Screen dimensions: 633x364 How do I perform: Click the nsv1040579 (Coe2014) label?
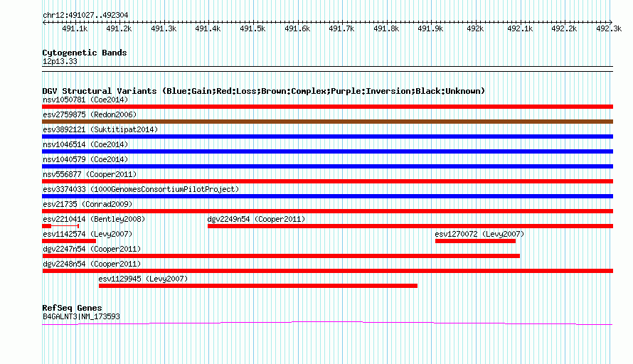pos(85,159)
